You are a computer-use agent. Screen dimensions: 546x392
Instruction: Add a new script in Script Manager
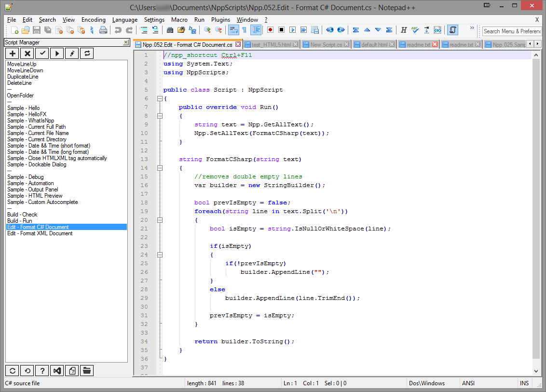(12, 53)
